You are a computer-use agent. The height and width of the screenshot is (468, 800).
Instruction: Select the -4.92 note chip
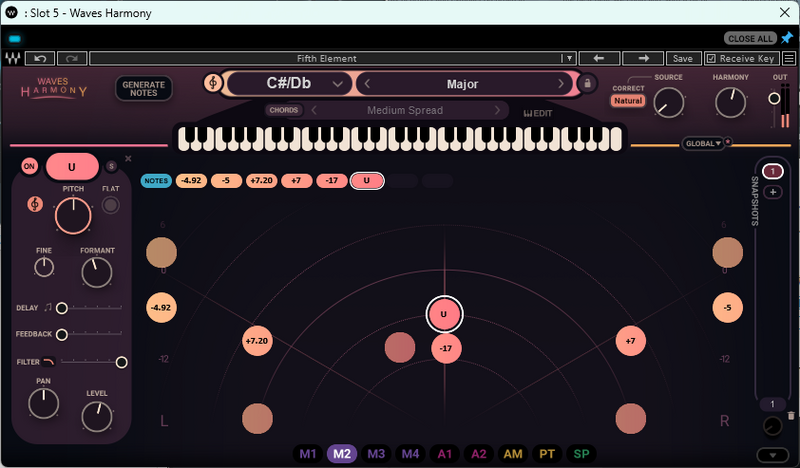[x=191, y=181]
